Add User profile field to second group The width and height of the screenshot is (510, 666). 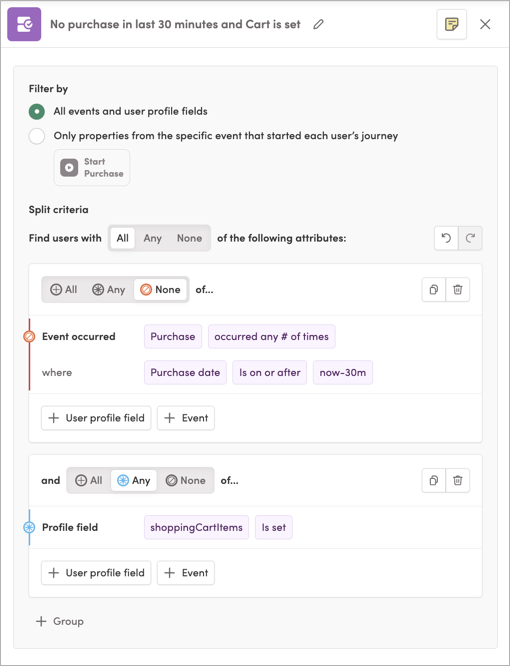click(96, 573)
